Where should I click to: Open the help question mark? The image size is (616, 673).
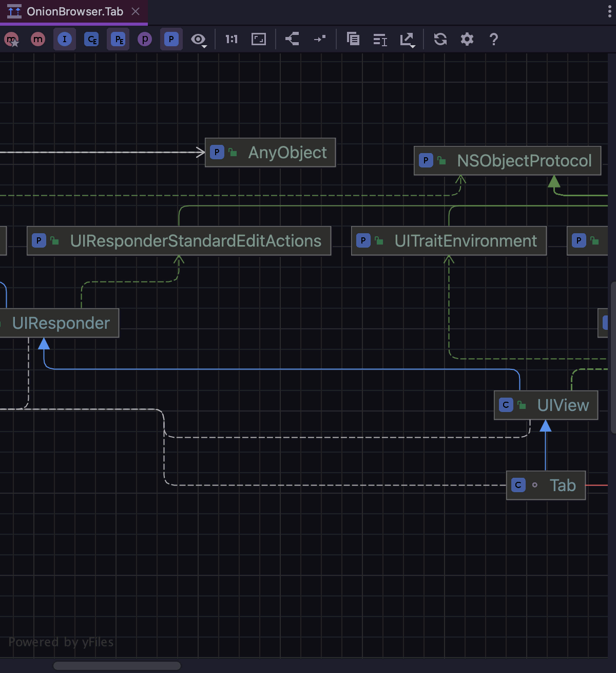[494, 40]
